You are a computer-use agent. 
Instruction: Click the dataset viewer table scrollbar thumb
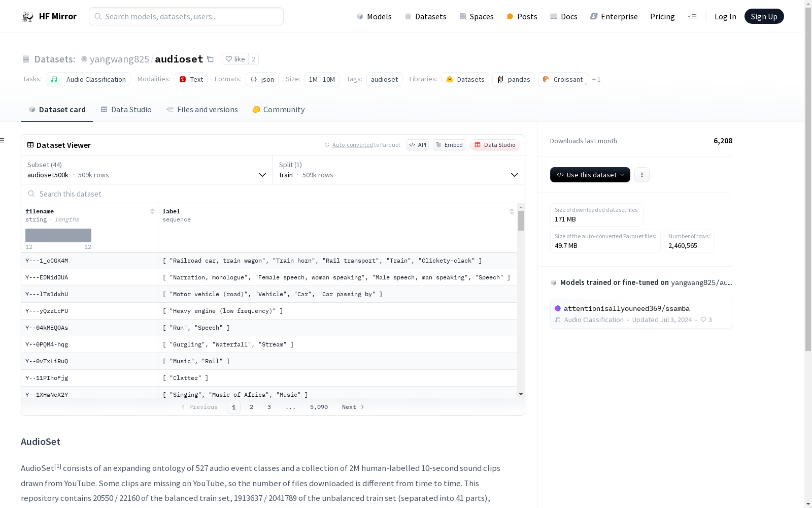click(x=521, y=221)
